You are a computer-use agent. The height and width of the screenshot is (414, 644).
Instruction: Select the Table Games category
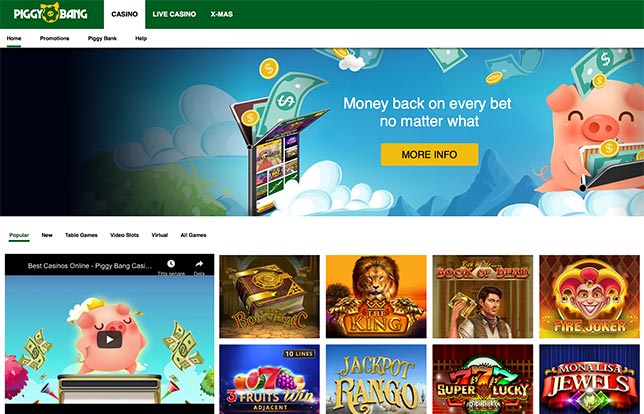click(x=81, y=235)
